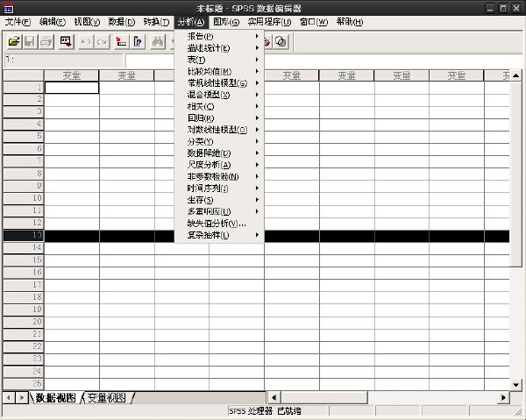
Task: Select row header number 20
Action: click(24, 322)
